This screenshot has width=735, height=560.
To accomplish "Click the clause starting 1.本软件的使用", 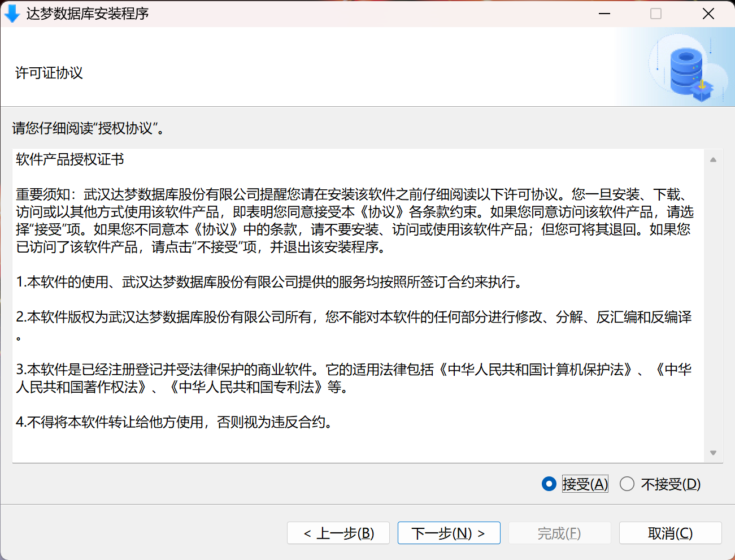I will tap(271, 282).
